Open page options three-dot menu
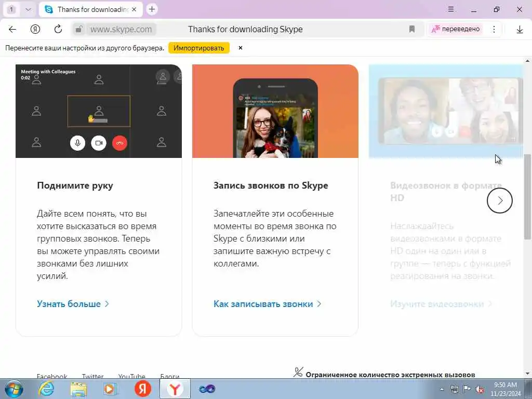 494,29
